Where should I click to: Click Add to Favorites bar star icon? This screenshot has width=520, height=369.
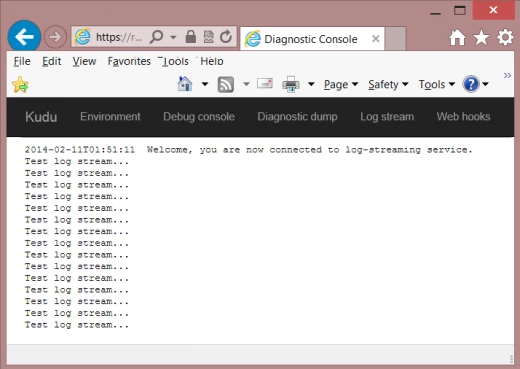tap(20, 85)
